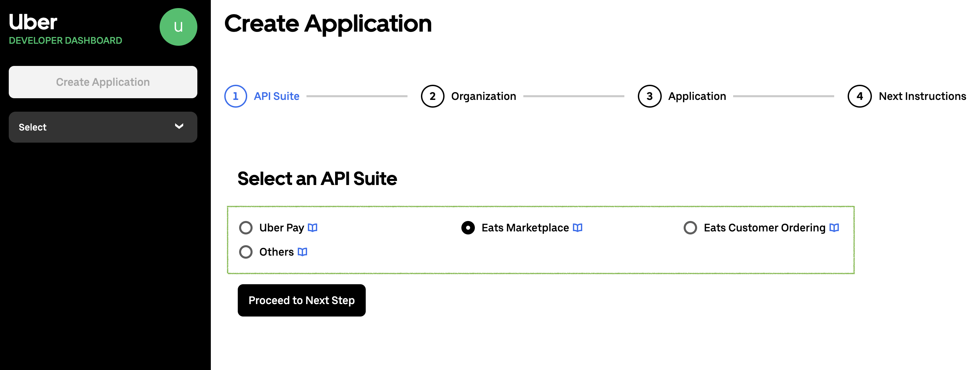Go to step 3 Application
980x370 pixels.
coord(682,96)
